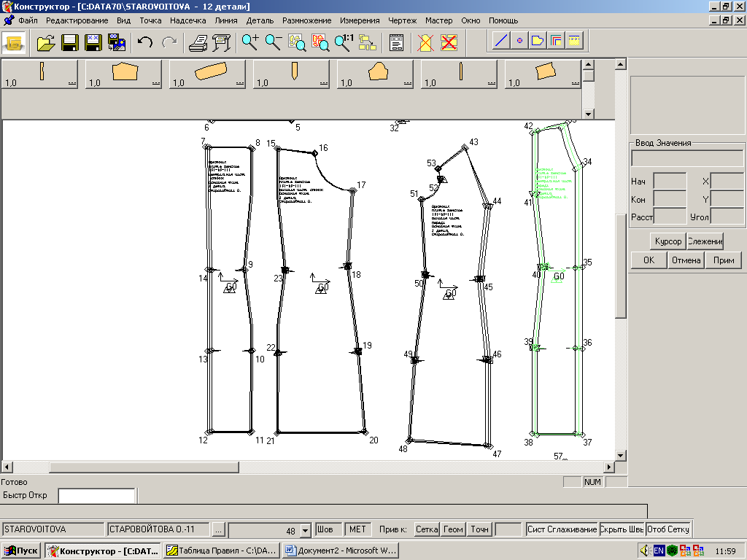Viewport: 747px width, 560px height.
Task: Click the zoom in magnifier icon
Action: pos(250,42)
